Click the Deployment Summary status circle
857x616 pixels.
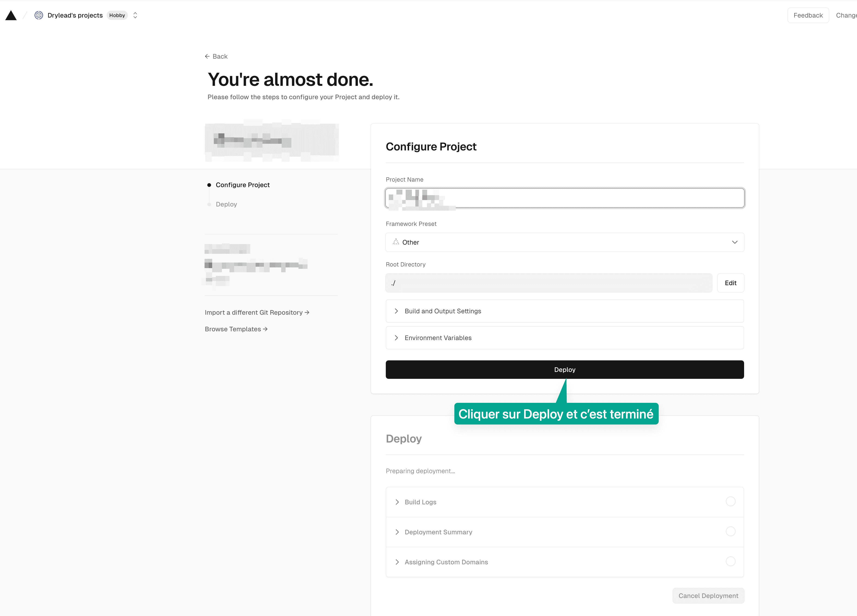click(730, 531)
